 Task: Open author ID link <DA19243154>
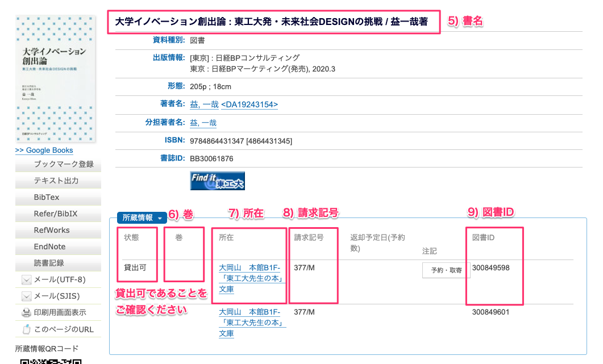coord(249,104)
